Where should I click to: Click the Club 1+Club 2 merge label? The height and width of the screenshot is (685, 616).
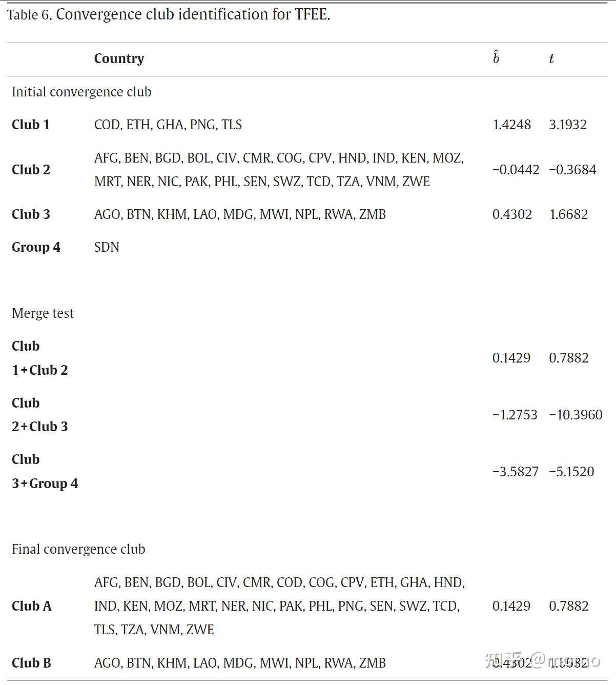[39, 358]
